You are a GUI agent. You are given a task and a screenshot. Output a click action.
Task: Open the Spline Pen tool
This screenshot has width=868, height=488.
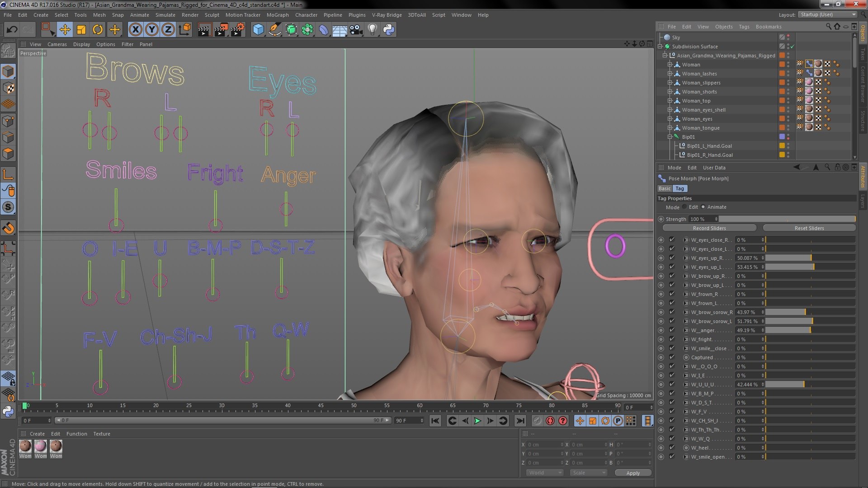(274, 30)
